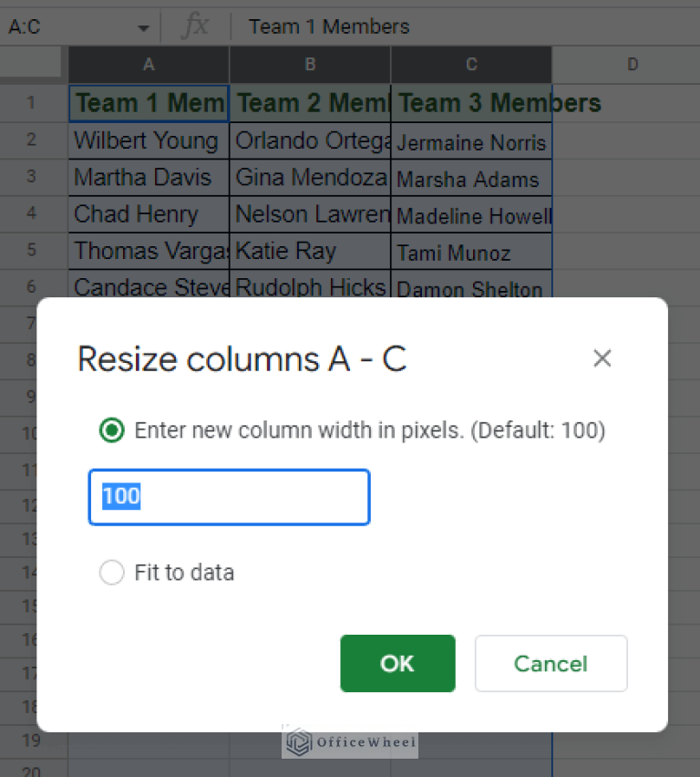Select the Fit to data option
The height and width of the screenshot is (777, 700).
point(111,573)
